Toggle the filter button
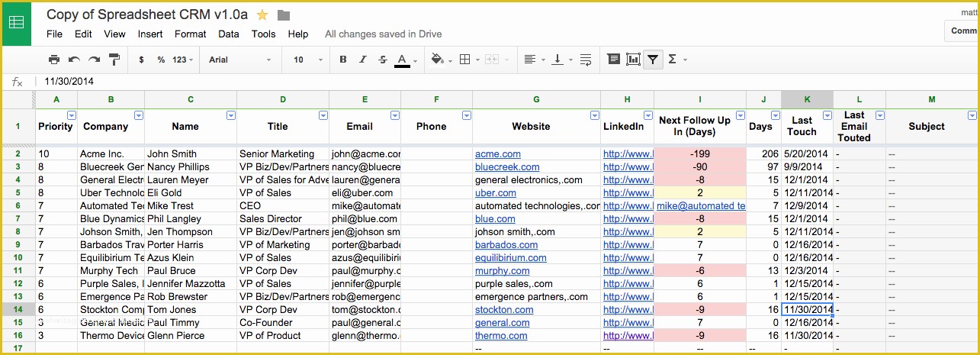Image resolution: width=980 pixels, height=355 pixels. tap(653, 60)
